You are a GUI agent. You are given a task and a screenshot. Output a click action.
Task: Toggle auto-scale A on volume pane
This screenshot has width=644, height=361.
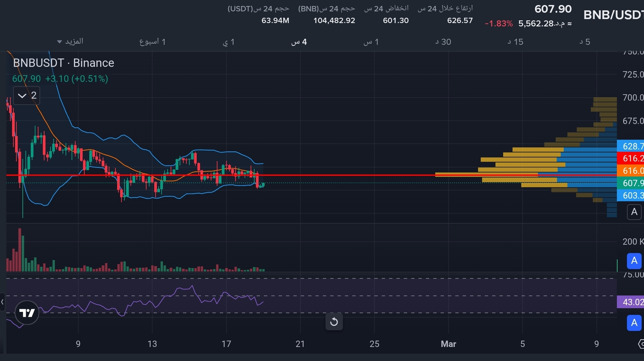pos(634,261)
